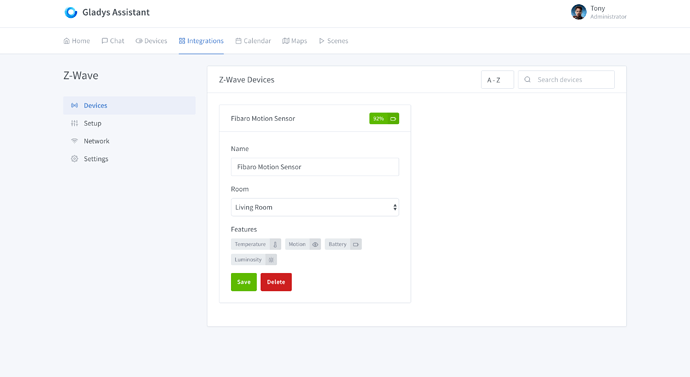
Task: Click the Battery feature tag
Action: (343, 244)
